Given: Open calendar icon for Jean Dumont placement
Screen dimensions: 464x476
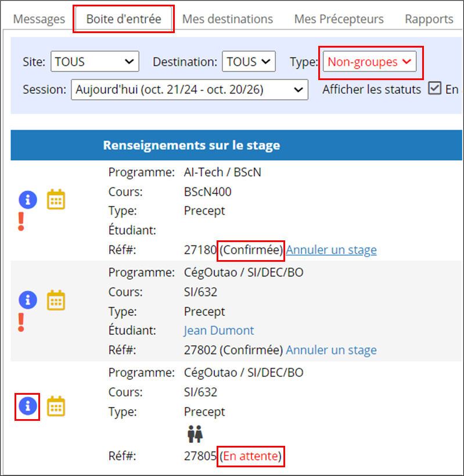Looking at the screenshot, I should [56, 300].
